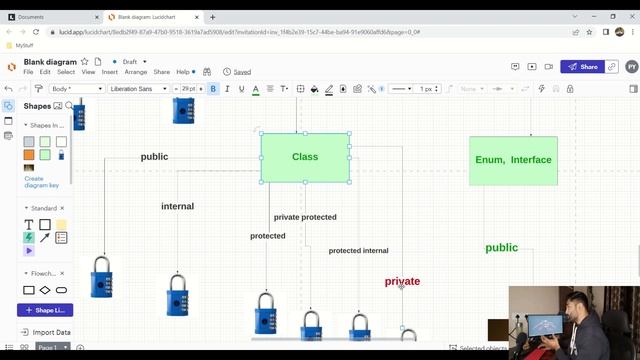Open the Body text style dropdown
This screenshot has width=640, height=360.
[77, 89]
